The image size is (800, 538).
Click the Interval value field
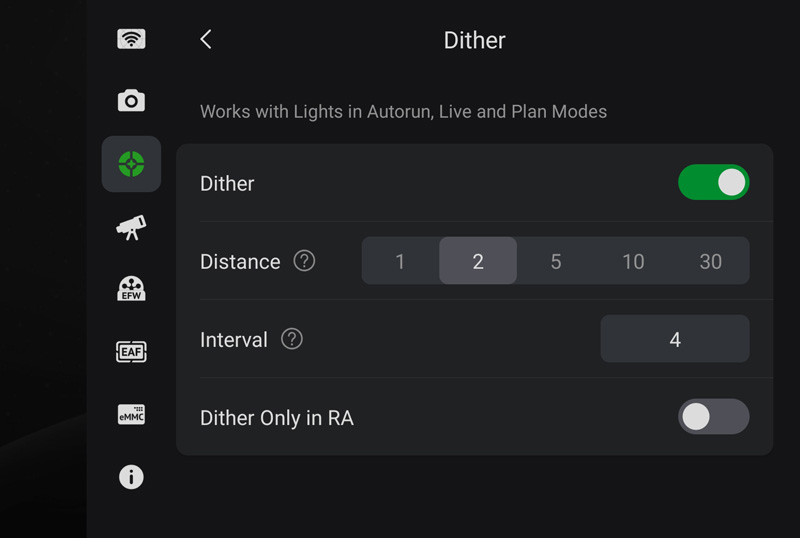pyautogui.click(x=674, y=339)
